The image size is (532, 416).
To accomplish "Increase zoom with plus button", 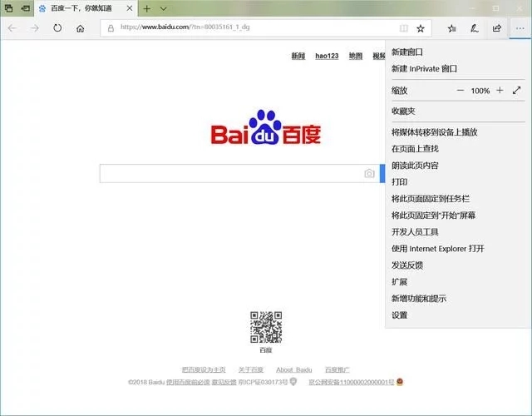I will pos(500,91).
